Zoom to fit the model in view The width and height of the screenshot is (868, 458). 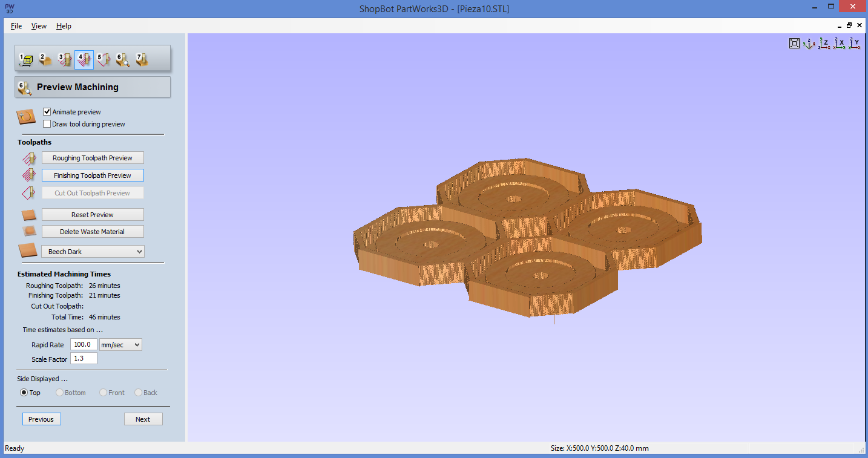point(795,43)
